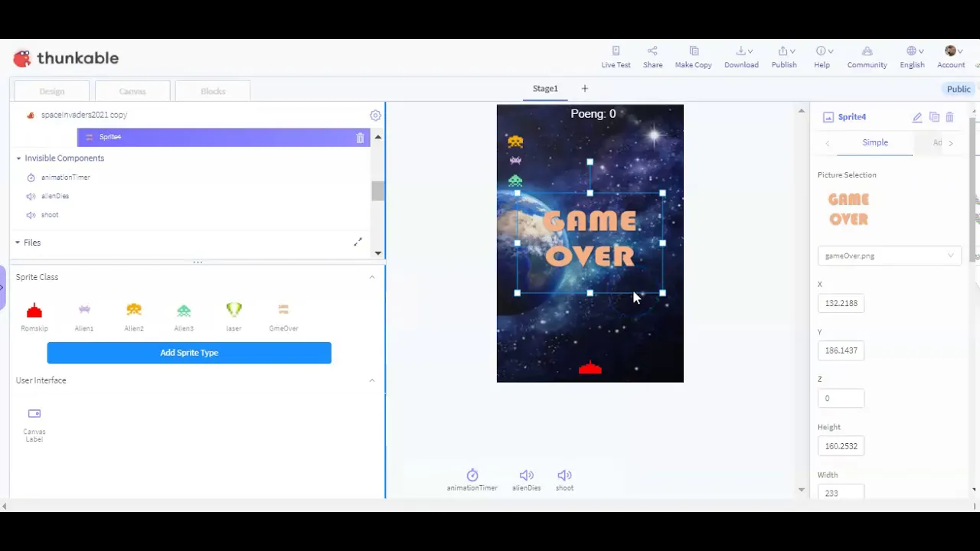980x551 pixels.
Task: Select Sprite4 in component tree
Action: 224,137
